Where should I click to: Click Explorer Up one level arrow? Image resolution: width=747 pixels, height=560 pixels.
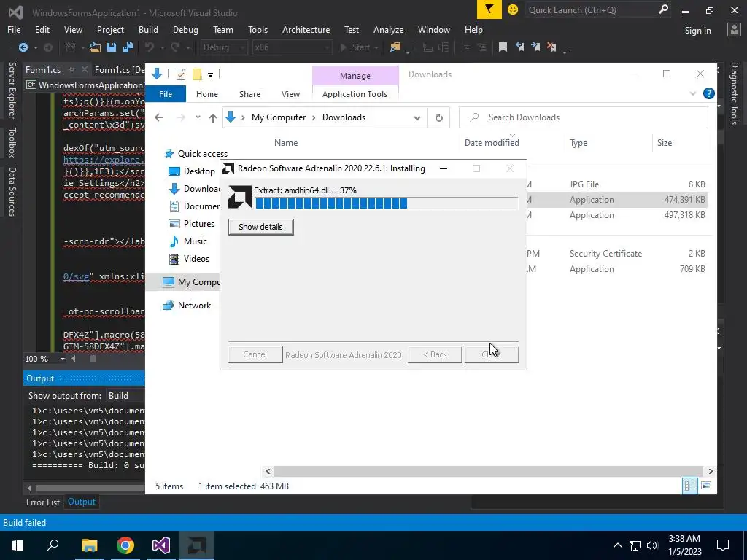(212, 117)
